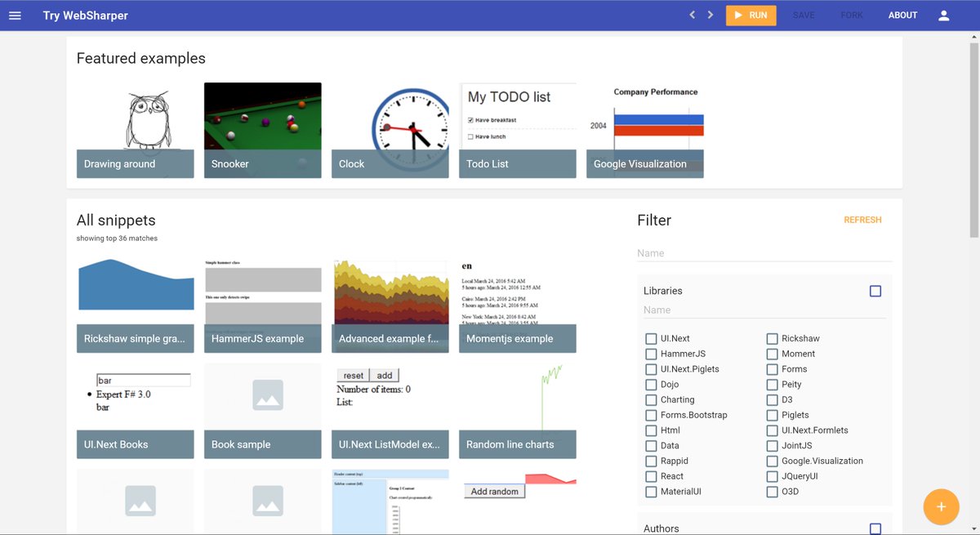Open the HammerJS example snippet
Viewport: 980px width, 535px height.
tap(263, 305)
